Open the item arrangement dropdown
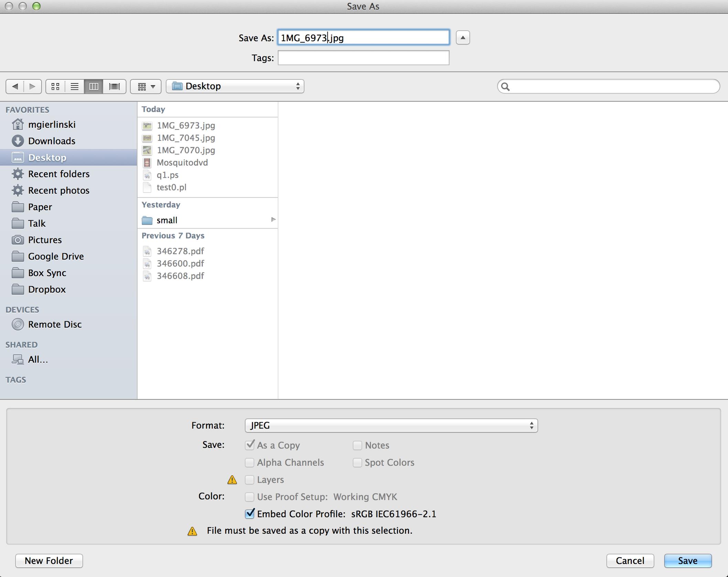 (x=146, y=86)
